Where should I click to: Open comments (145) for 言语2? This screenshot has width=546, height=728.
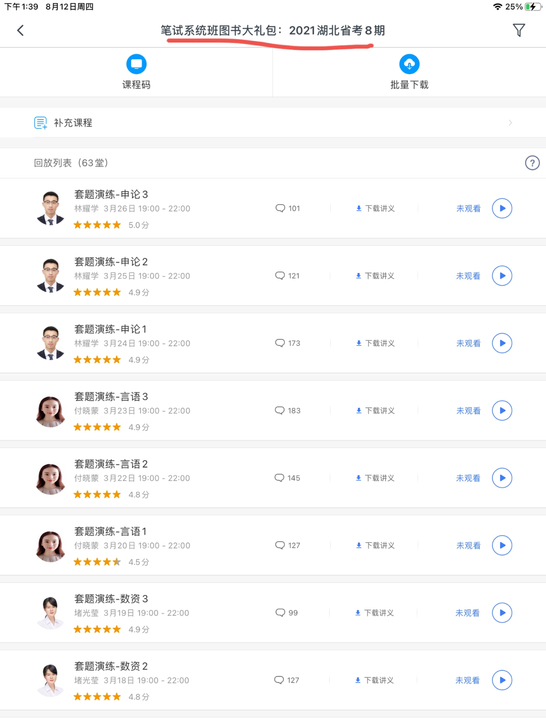pyautogui.click(x=287, y=478)
